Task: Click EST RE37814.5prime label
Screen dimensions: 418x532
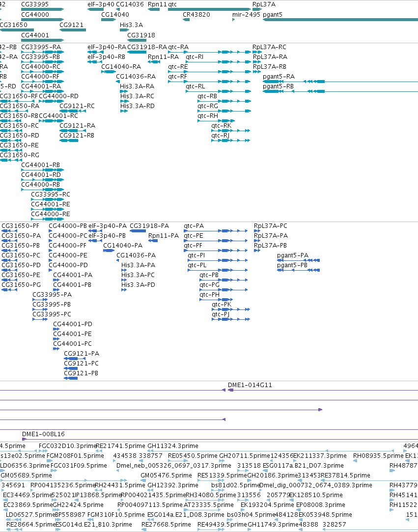Action: 345,476
